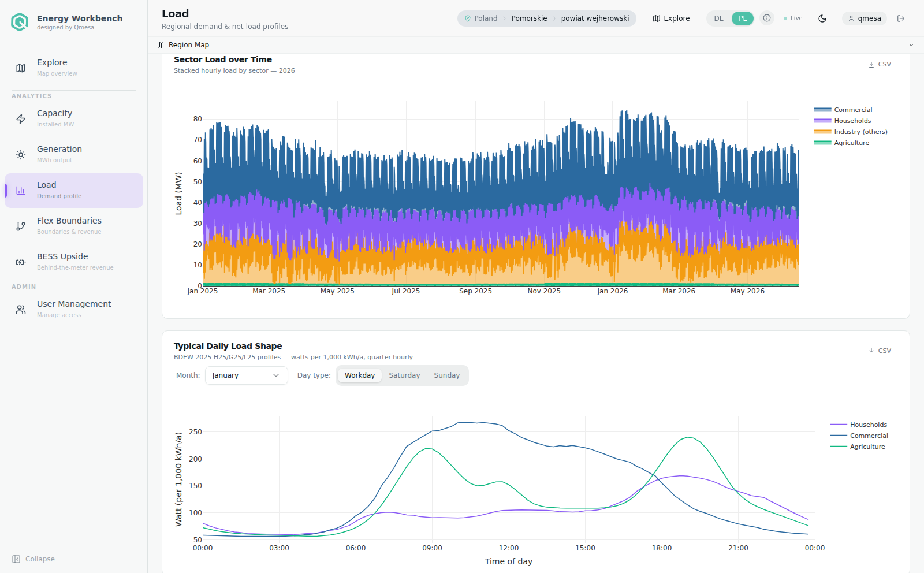Select the Sunday day type
The width and height of the screenshot is (924, 573).
[447, 375]
